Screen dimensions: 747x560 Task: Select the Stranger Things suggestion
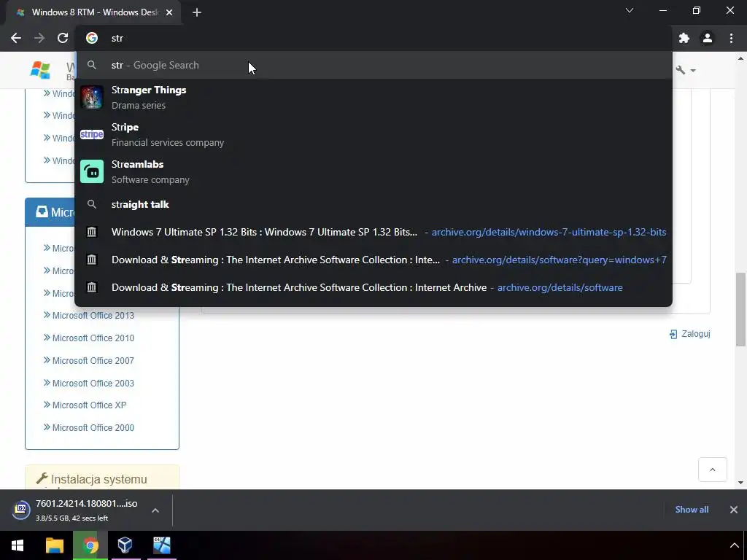pyautogui.click(x=373, y=97)
